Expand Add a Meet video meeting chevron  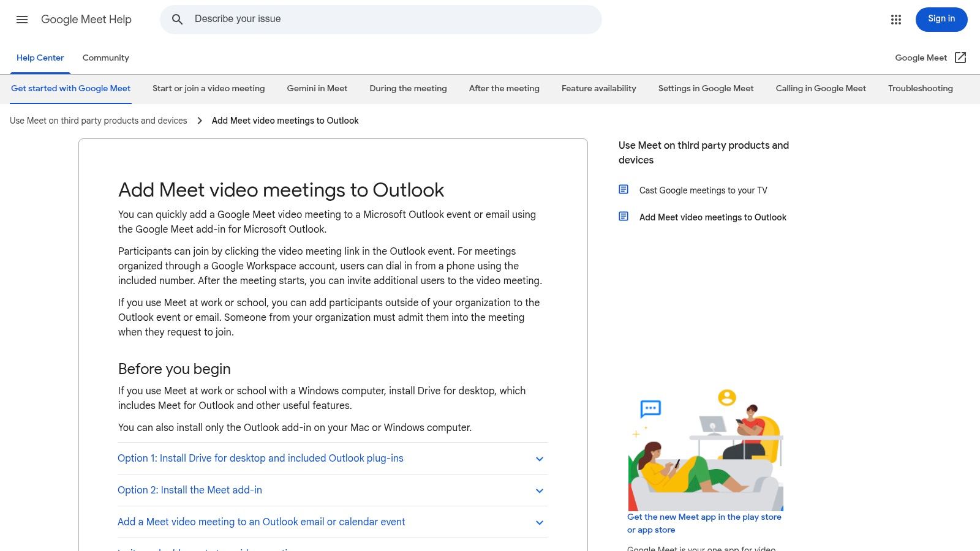point(540,522)
